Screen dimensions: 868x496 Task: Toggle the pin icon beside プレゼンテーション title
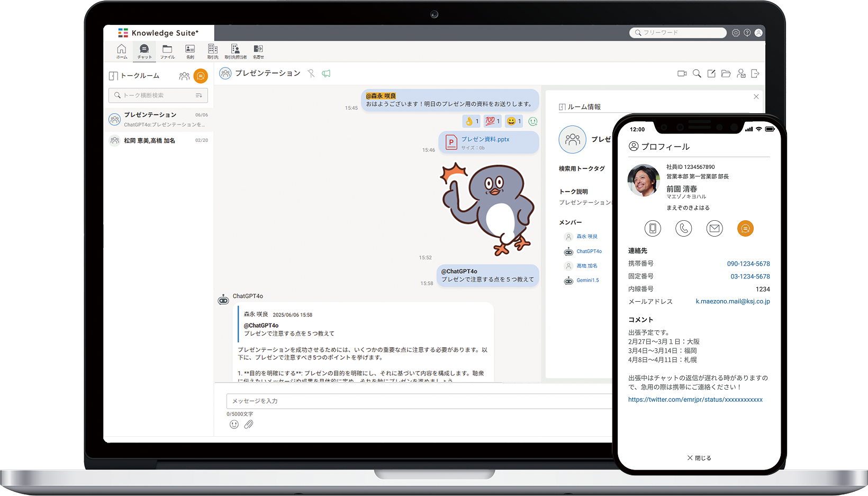[311, 74]
